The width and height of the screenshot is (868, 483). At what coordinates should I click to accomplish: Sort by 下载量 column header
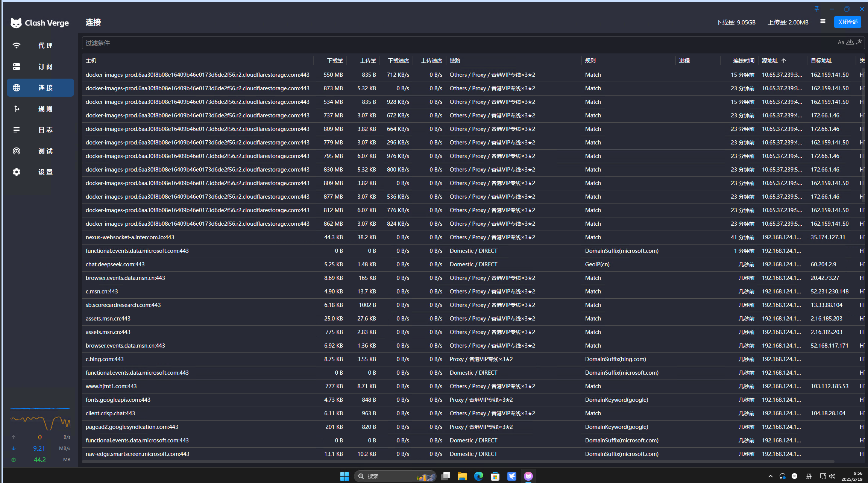click(x=335, y=61)
